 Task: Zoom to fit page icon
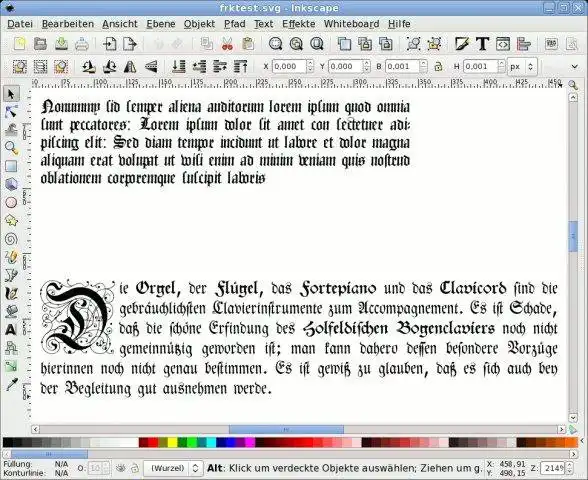[x=317, y=44]
